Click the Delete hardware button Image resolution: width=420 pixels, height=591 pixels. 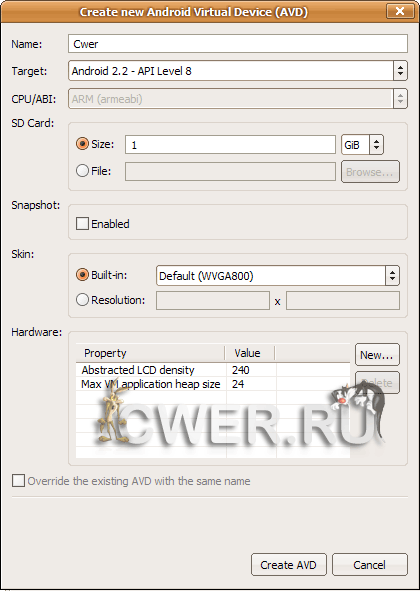(x=377, y=383)
